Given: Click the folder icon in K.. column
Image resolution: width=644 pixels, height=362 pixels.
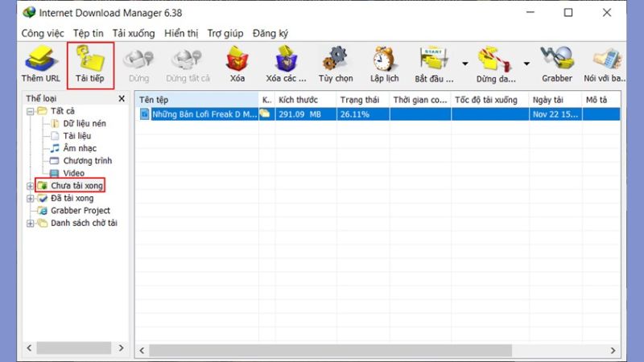Looking at the screenshot, I should (x=265, y=113).
